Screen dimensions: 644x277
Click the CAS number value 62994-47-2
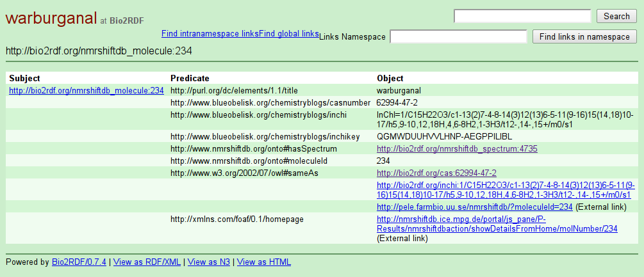[x=397, y=102]
